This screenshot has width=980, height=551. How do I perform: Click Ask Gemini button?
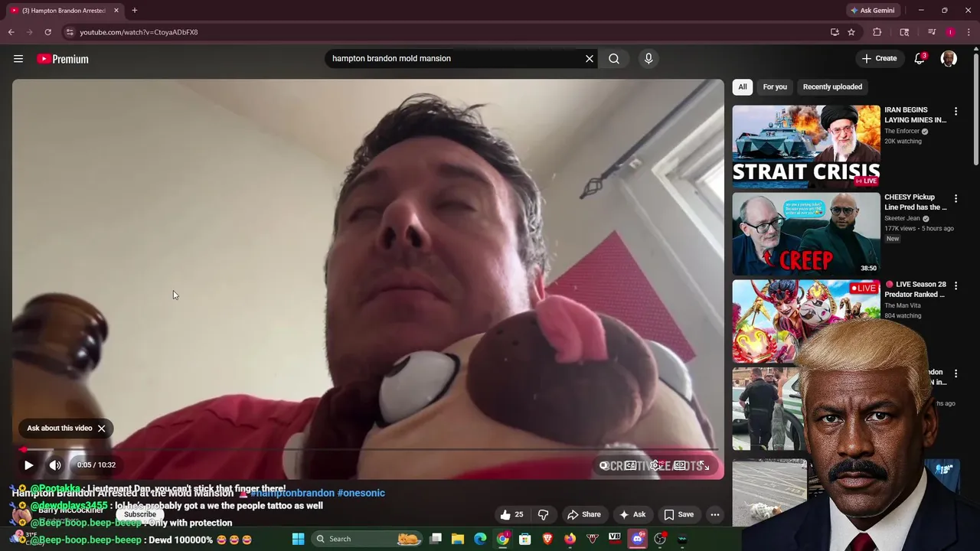click(873, 11)
